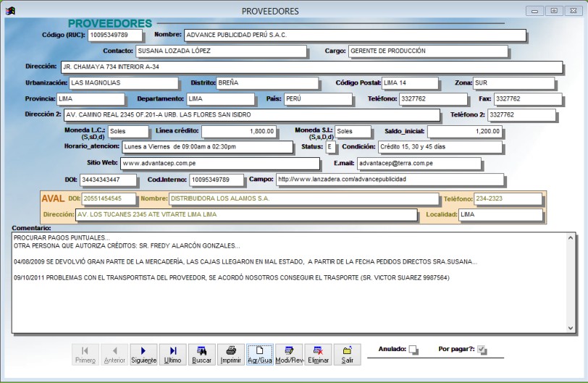Image resolution: width=588 pixels, height=383 pixels.
Task: Jump to last record with Ultimo
Action: pos(172,355)
